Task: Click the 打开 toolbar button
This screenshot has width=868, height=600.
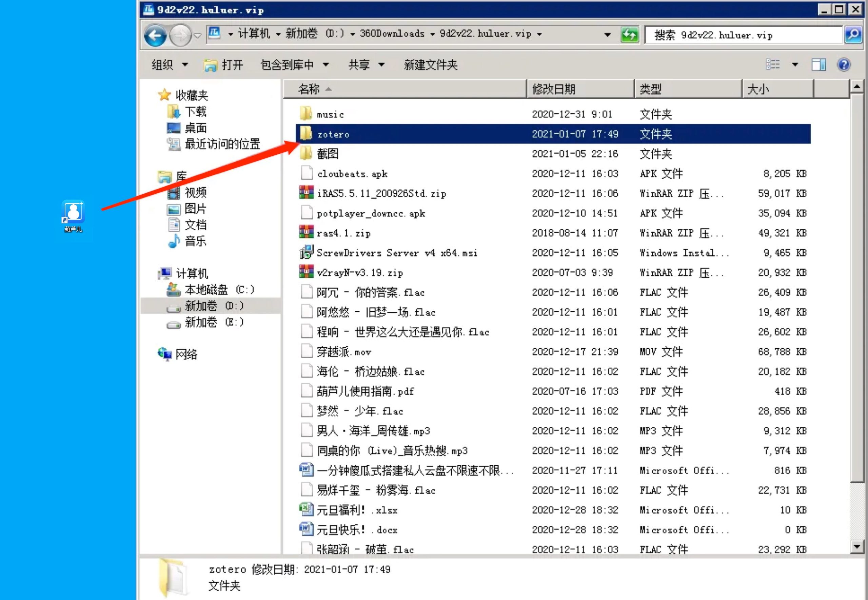Action: point(223,65)
